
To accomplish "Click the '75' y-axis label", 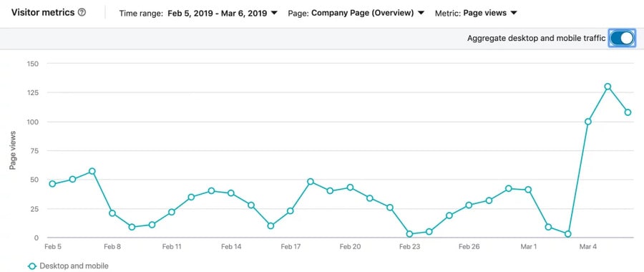I will pos(34,151).
